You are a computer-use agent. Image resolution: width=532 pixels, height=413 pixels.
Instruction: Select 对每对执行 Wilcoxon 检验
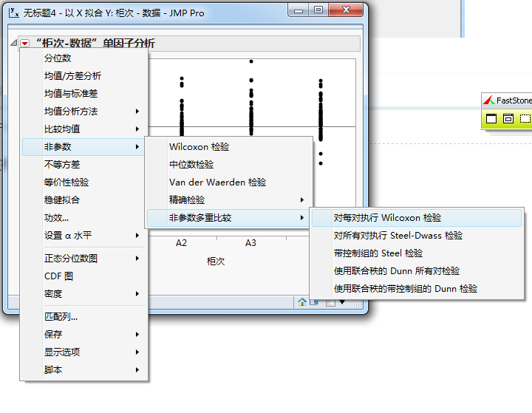tap(387, 218)
